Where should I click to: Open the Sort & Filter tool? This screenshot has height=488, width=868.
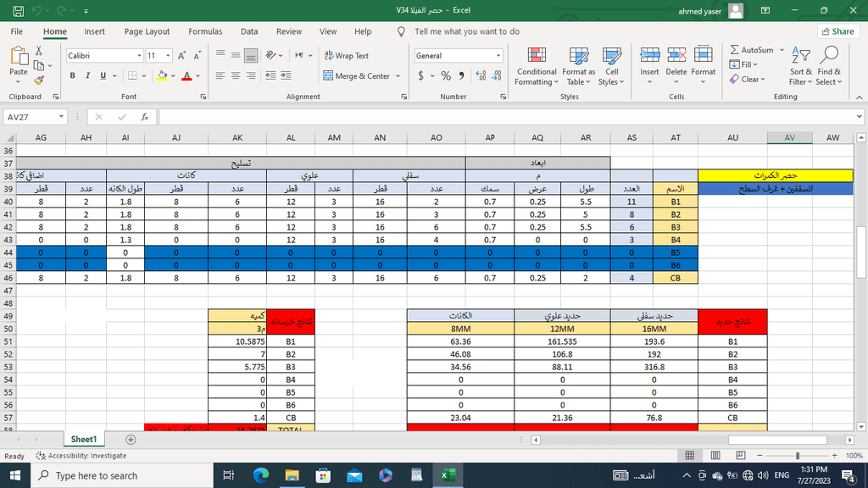click(800, 66)
